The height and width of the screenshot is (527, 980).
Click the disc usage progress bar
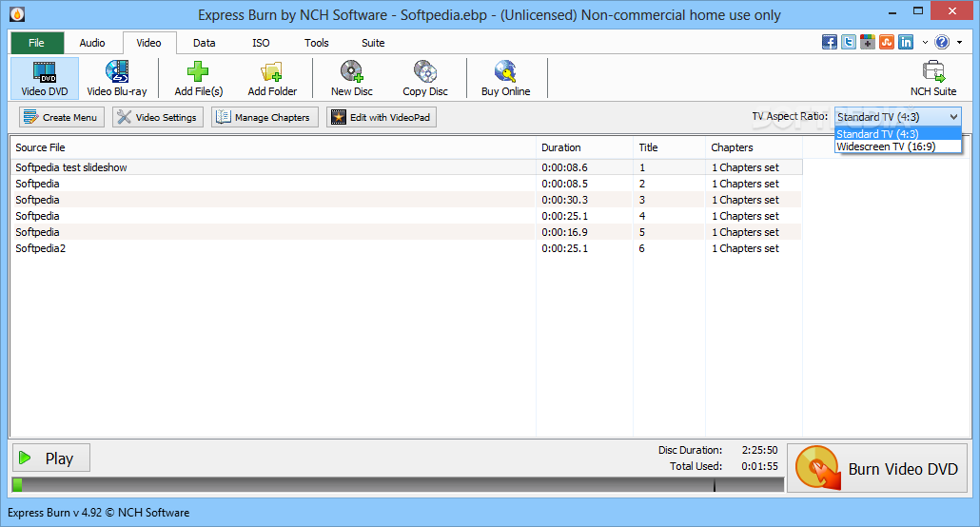pos(398,484)
